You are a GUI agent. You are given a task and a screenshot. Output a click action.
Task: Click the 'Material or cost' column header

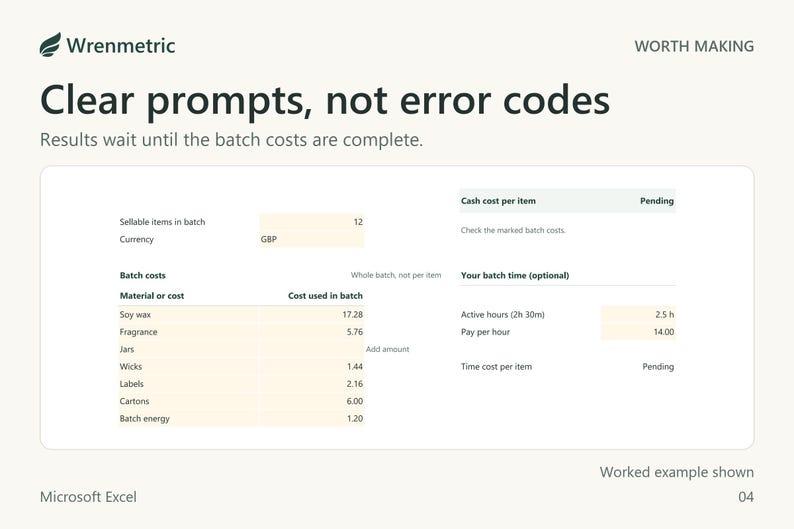point(152,296)
